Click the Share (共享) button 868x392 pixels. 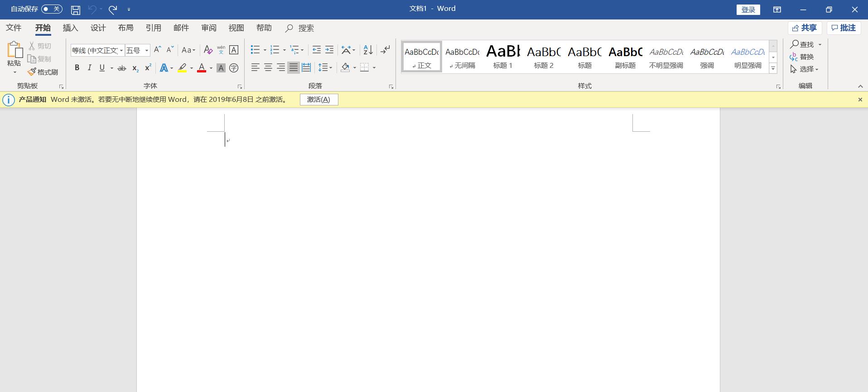[x=805, y=28]
